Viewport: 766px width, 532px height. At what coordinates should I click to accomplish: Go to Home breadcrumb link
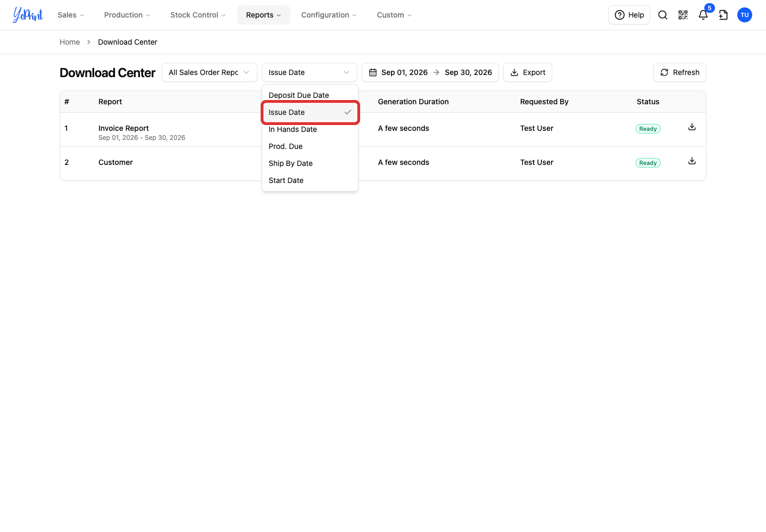70,42
